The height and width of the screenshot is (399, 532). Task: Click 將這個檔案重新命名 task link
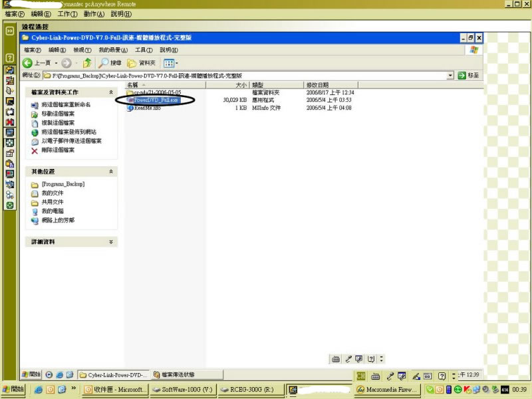point(66,104)
